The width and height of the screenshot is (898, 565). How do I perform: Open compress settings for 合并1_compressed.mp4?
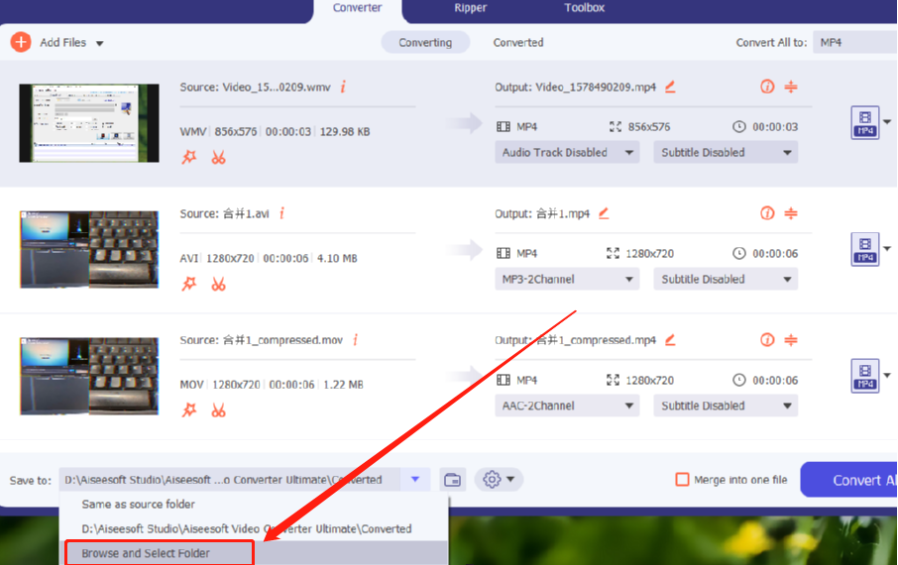[791, 340]
